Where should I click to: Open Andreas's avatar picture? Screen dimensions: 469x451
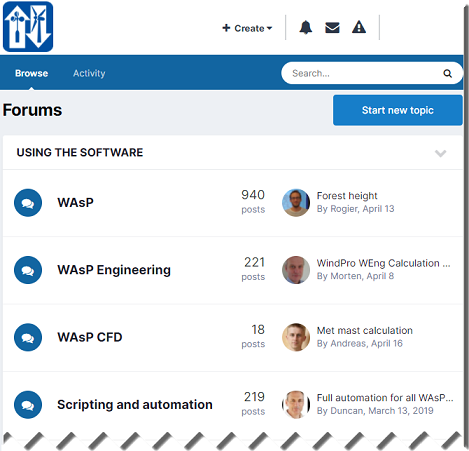pos(296,337)
